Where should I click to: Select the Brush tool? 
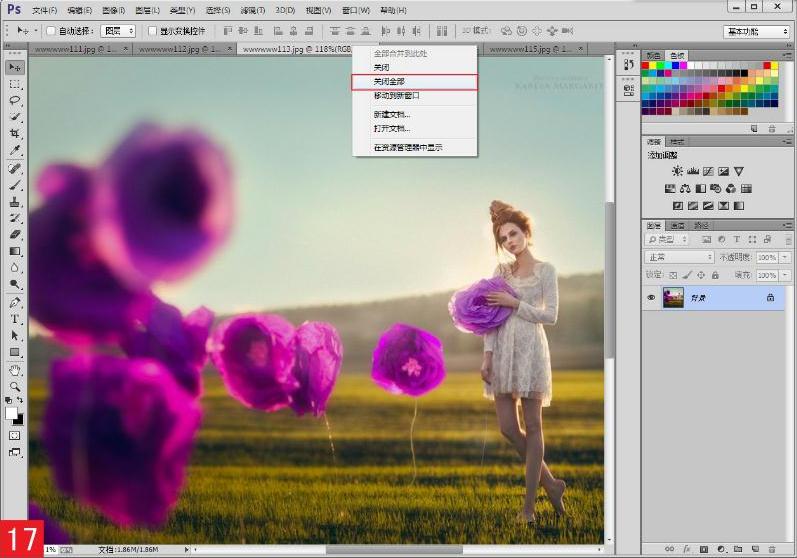[15, 185]
